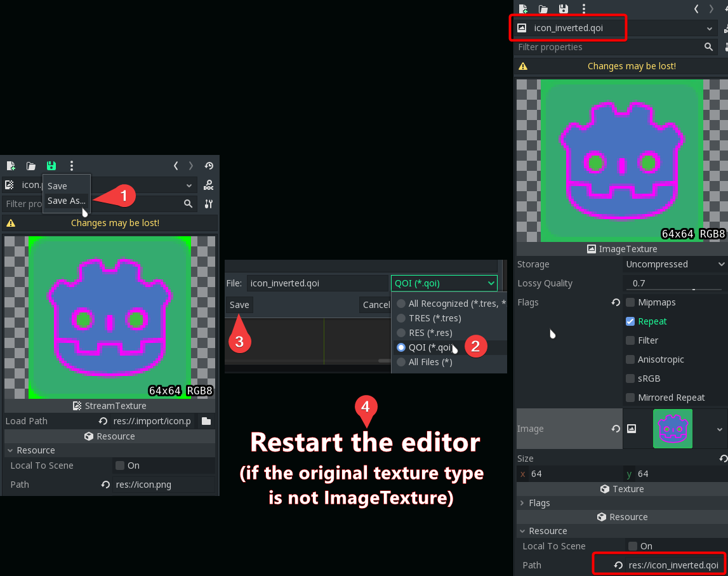Toggle Local To Scene On in right inspector
Image resolution: width=728 pixels, height=576 pixels.
(x=632, y=546)
